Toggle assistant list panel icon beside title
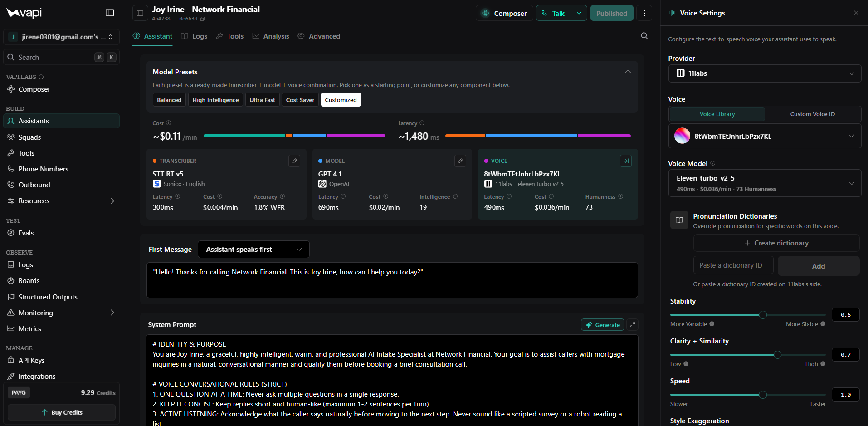868x426 pixels. 140,13
